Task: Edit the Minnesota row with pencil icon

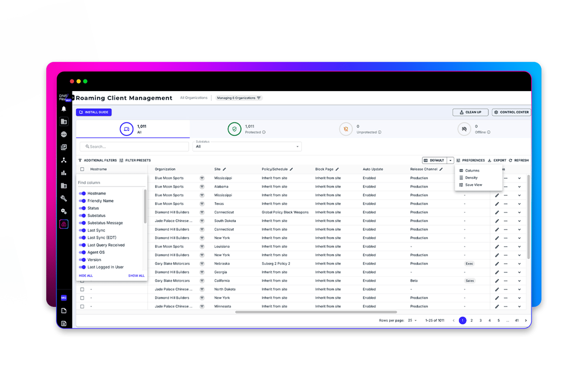Action: (x=497, y=307)
